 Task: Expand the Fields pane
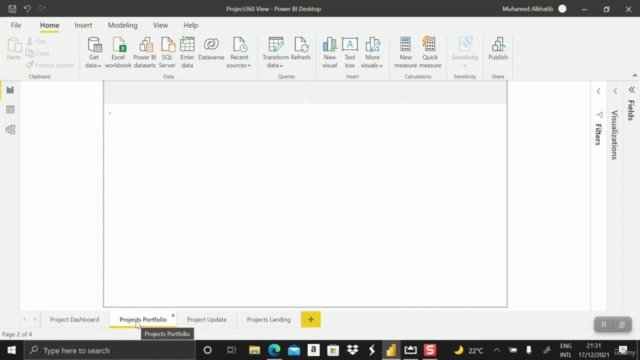[631, 90]
